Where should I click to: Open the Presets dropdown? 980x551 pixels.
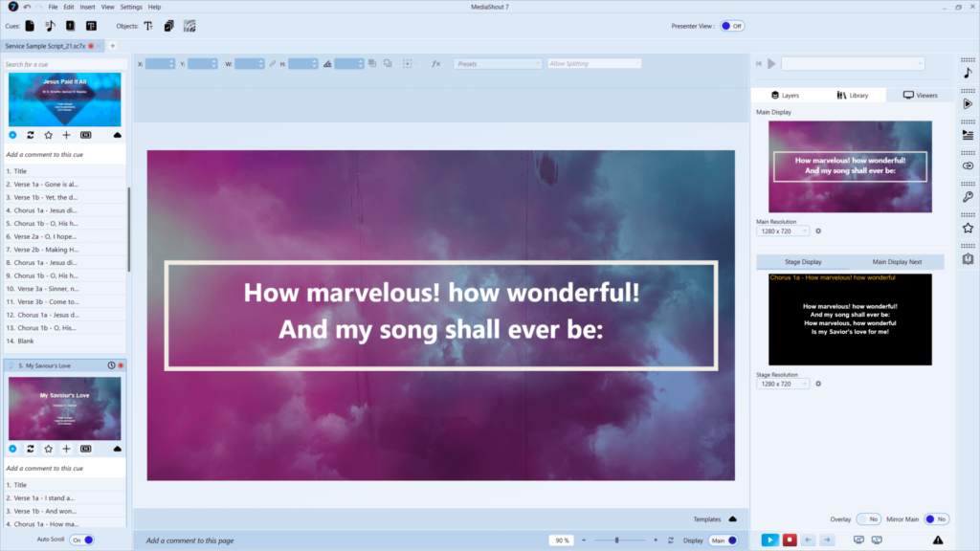point(498,64)
